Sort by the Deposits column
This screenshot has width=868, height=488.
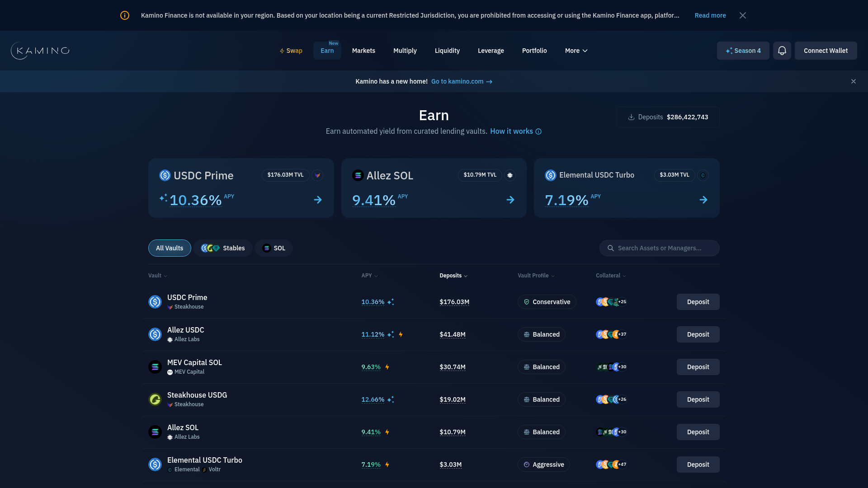tap(453, 276)
